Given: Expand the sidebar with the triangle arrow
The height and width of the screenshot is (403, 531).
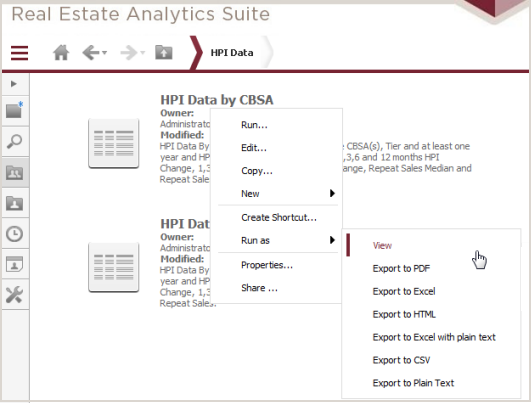Looking at the screenshot, I should tap(14, 84).
